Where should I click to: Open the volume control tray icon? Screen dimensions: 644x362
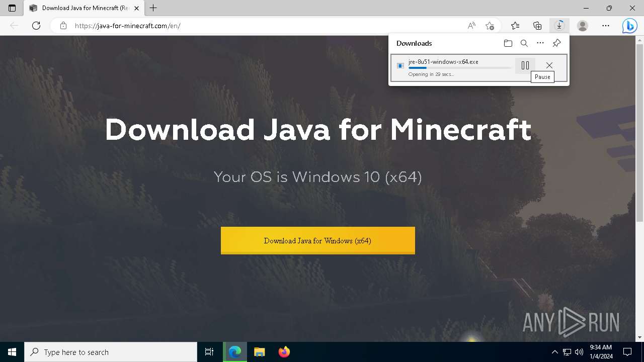pos(579,352)
